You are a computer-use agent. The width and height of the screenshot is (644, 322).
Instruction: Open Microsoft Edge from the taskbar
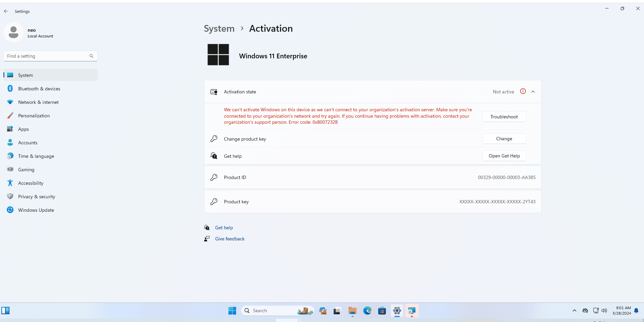point(367,311)
